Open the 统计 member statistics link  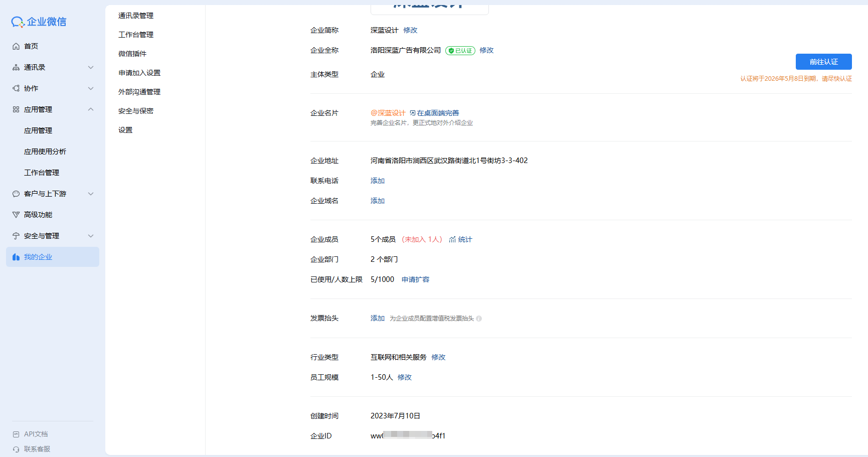[465, 239]
